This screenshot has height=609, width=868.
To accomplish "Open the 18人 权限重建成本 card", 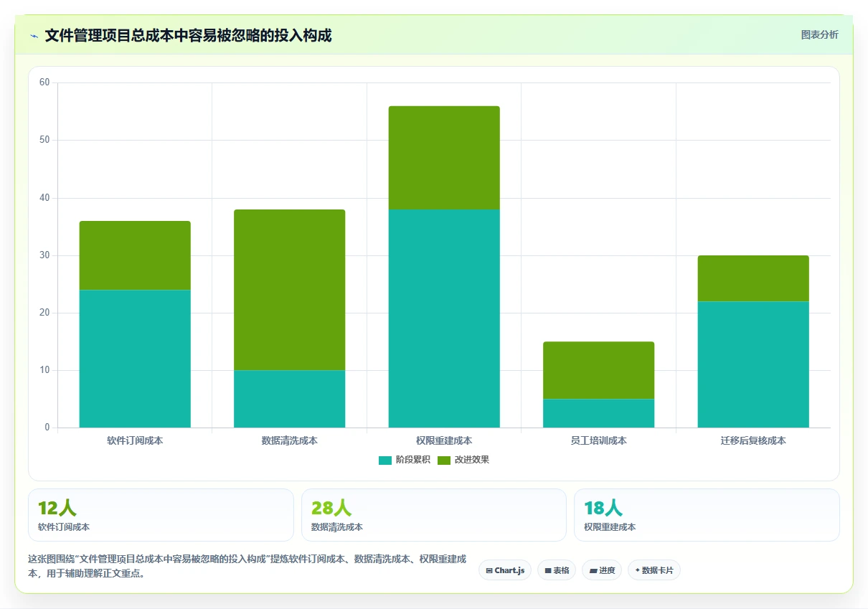I will [707, 515].
